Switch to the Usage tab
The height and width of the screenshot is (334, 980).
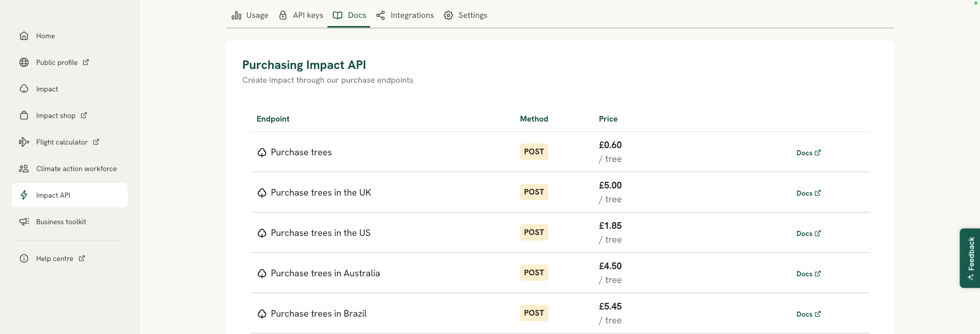[x=250, y=15]
